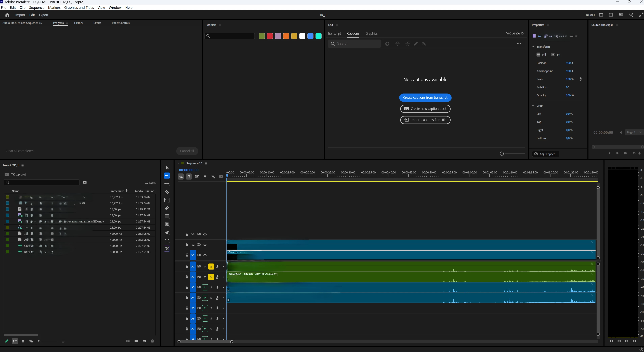Select the Razor tool in the toolbar
This screenshot has height=352, width=644.
[x=167, y=192]
